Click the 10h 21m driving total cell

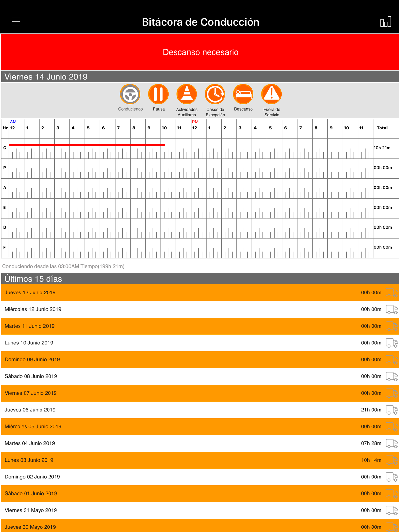[386, 148]
